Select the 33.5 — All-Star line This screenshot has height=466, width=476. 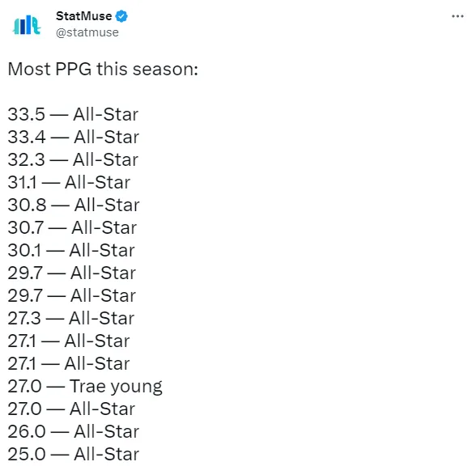click(73, 114)
